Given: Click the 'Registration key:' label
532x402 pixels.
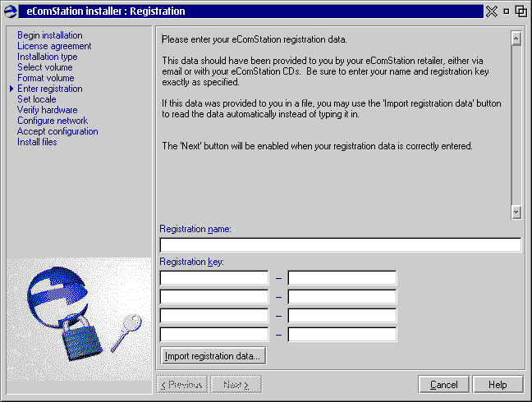Looking at the screenshot, I should 191,262.
